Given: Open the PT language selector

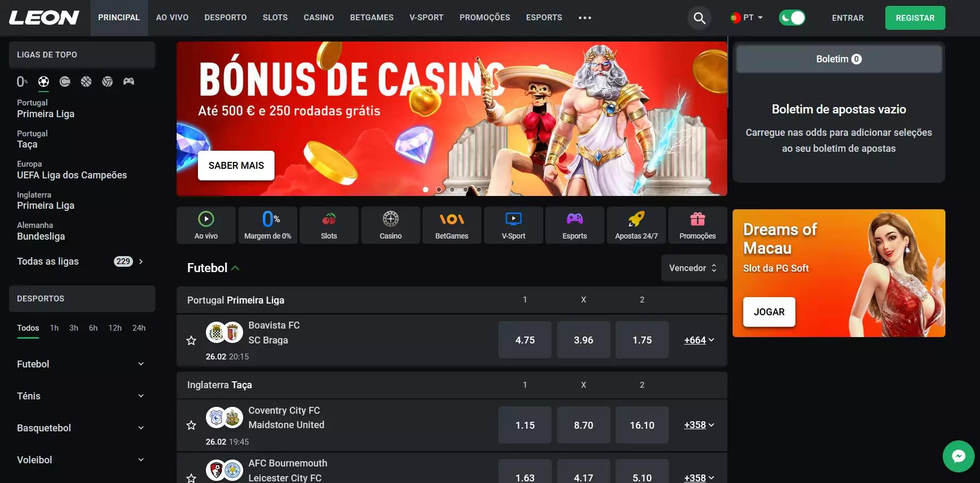Looking at the screenshot, I should 746,18.
